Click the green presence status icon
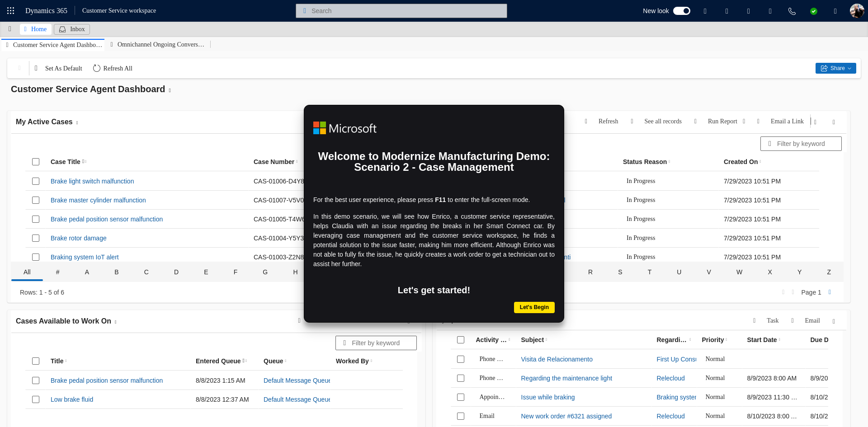 (x=814, y=11)
